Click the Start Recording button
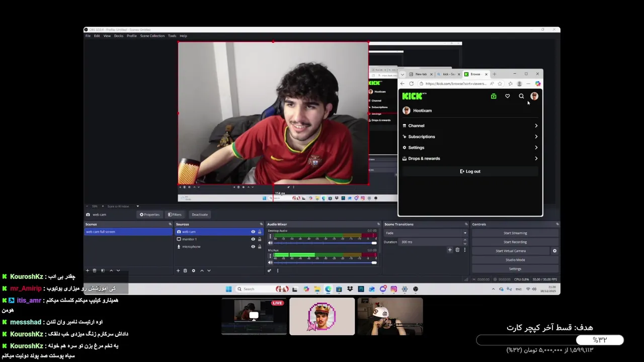 pyautogui.click(x=515, y=242)
